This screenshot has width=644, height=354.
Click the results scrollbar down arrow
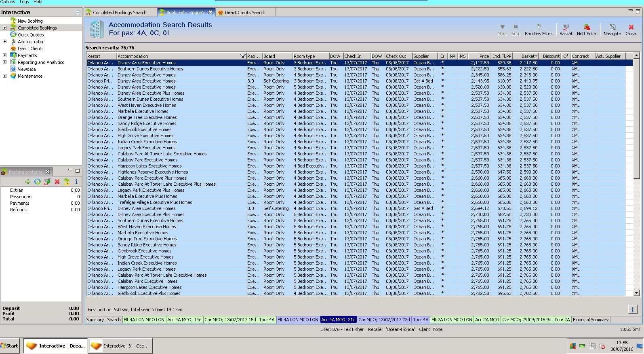pos(637,293)
